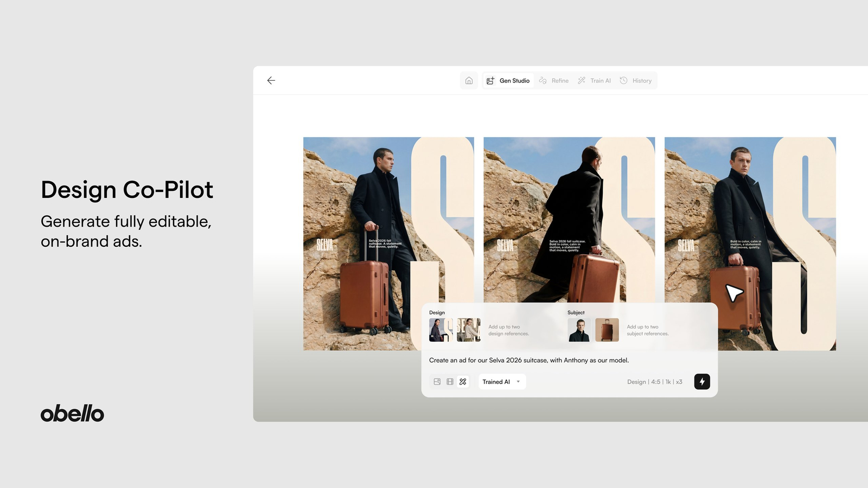Switch to the History tab
This screenshot has width=868, height=488.
coord(636,80)
